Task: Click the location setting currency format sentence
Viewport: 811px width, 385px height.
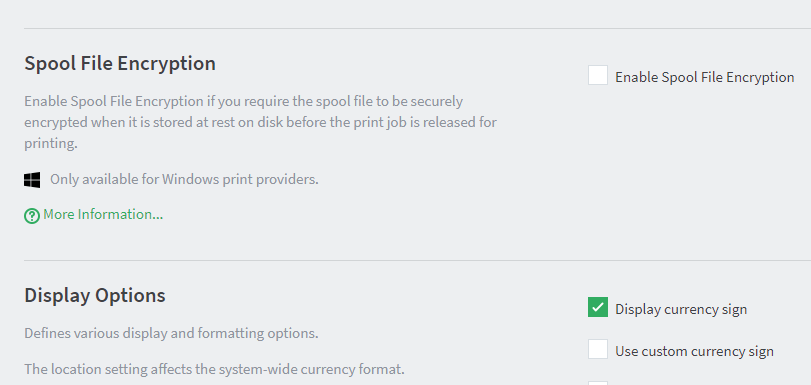Action: (x=214, y=369)
